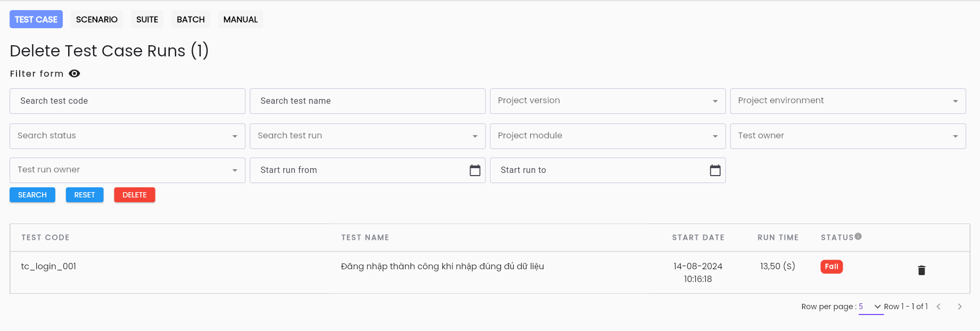Click the SEARCH button
Image resolution: width=980 pixels, height=331 pixels.
(x=32, y=195)
